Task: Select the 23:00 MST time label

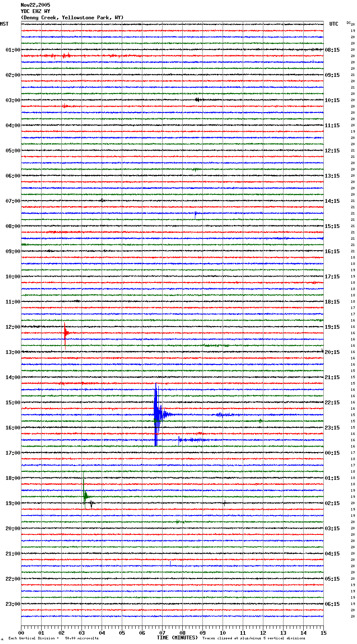Action: pos(13,604)
